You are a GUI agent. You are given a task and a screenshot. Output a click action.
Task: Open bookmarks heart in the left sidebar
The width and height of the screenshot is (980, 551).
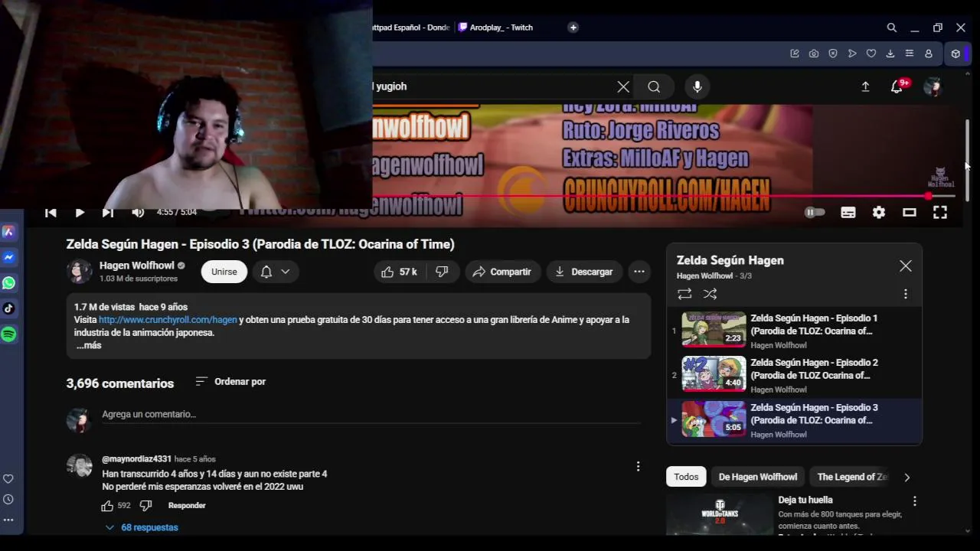pyautogui.click(x=8, y=479)
